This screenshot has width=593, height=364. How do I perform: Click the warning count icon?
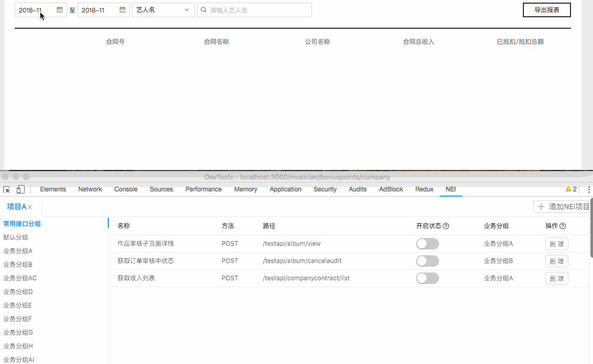pyautogui.click(x=568, y=189)
